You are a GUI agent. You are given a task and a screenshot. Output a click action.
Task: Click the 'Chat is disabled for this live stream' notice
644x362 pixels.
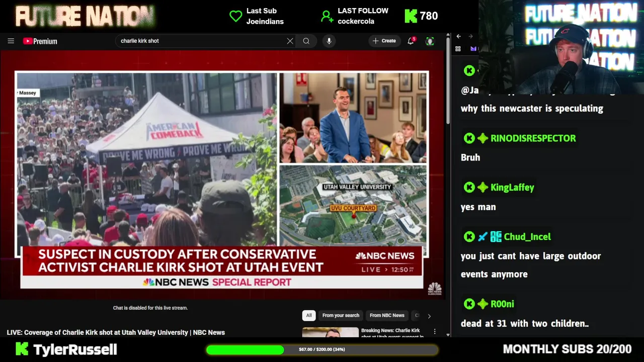click(x=150, y=308)
